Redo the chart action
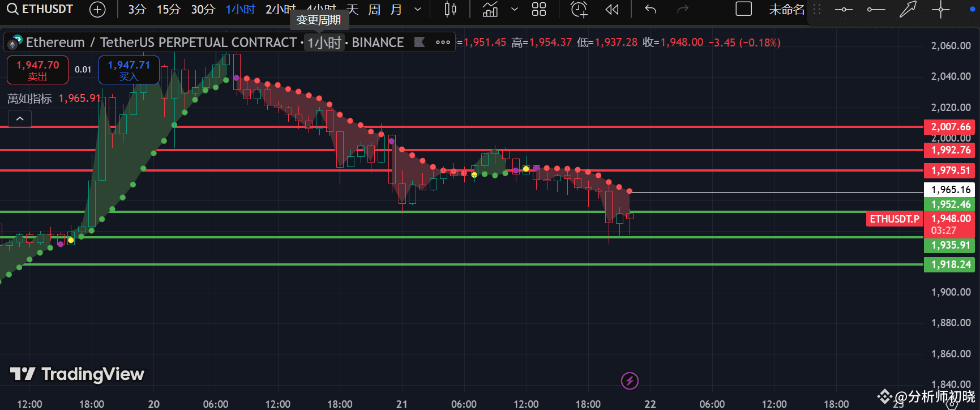Screen dimensions: 980x410 [683, 9]
